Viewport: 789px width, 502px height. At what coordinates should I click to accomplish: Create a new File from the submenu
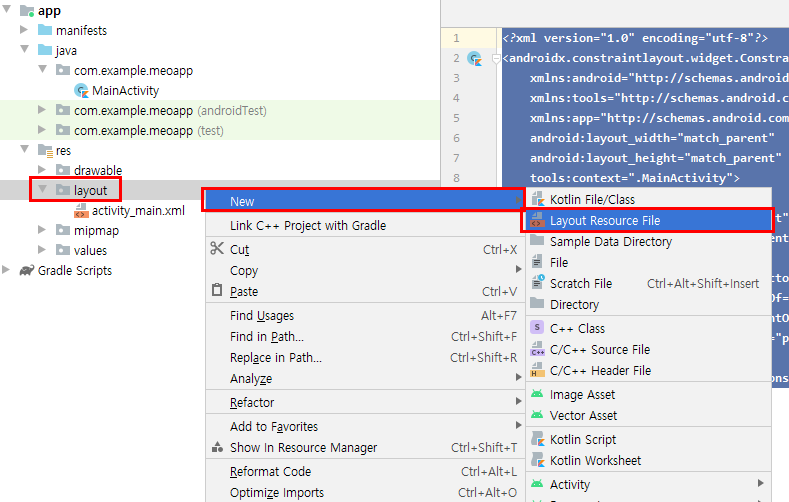[648, 262]
